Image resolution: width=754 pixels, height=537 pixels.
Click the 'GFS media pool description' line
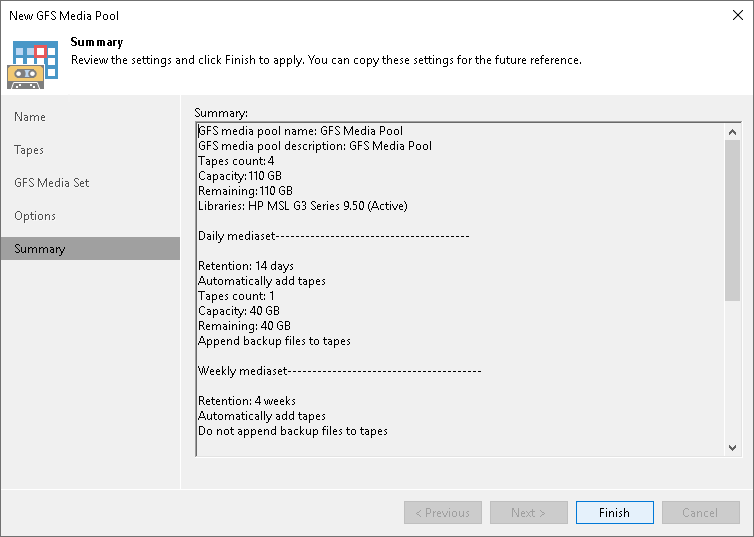click(315, 146)
